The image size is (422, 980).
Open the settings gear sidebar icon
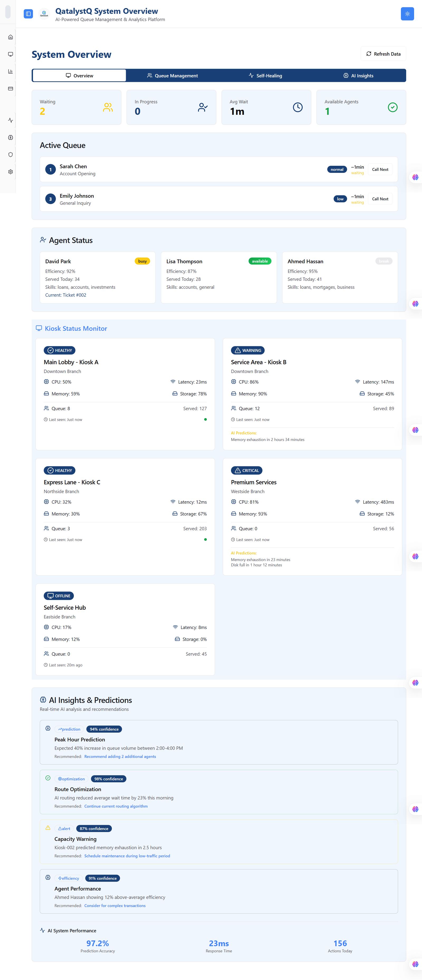click(11, 172)
